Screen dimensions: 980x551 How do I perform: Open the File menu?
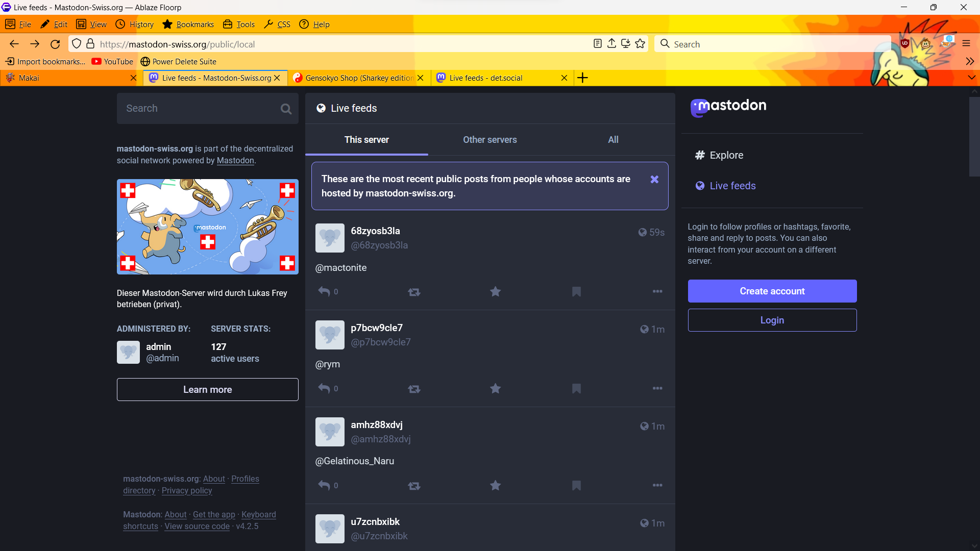click(x=18, y=24)
